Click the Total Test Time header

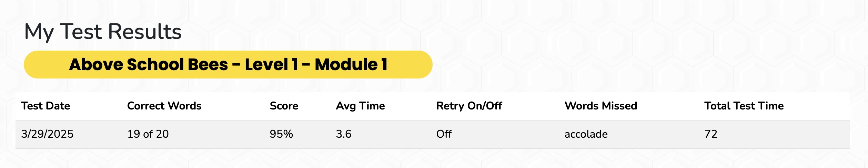tap(744, 106)
